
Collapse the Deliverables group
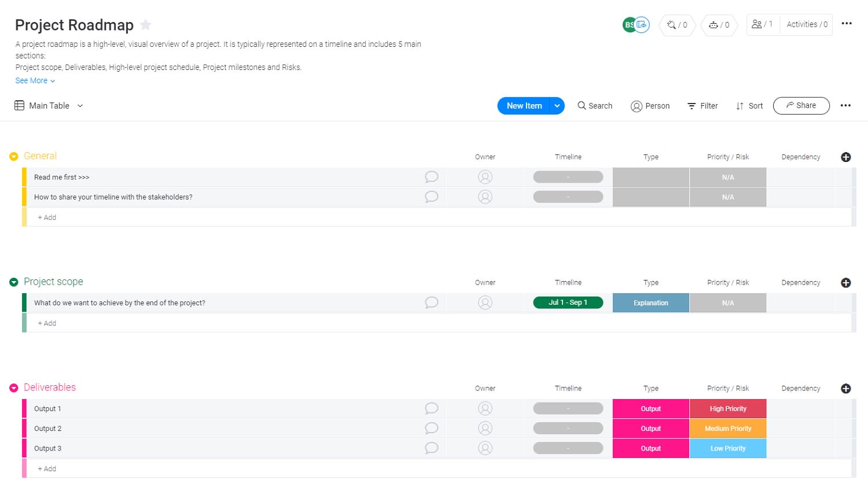click(14, 388)
